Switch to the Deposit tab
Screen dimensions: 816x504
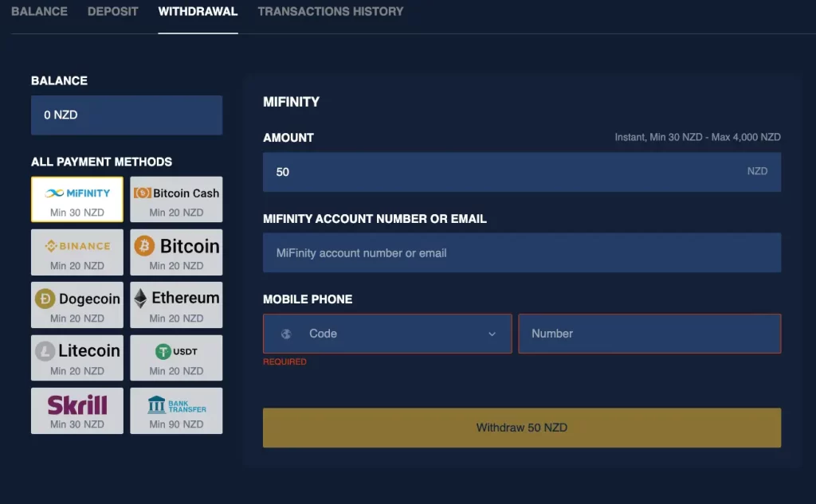pos(113,11)
